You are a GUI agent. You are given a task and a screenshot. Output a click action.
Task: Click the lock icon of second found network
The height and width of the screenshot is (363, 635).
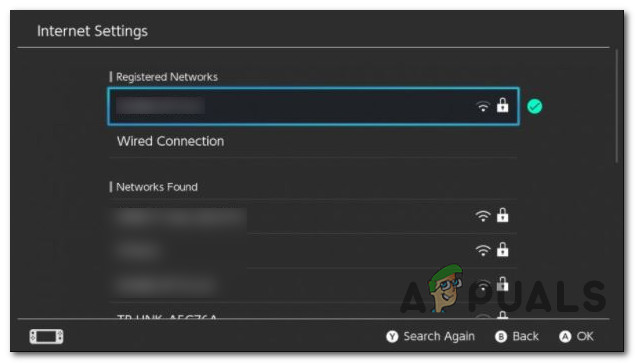503,250
